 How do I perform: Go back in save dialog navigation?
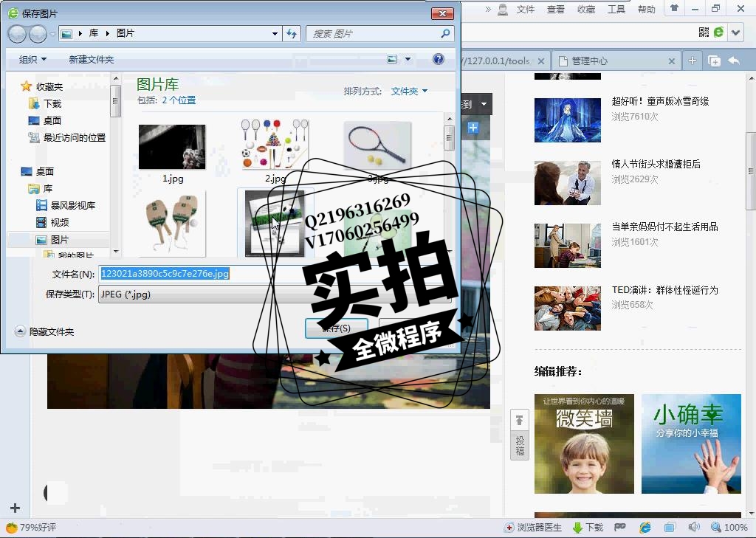pos(18,34)
